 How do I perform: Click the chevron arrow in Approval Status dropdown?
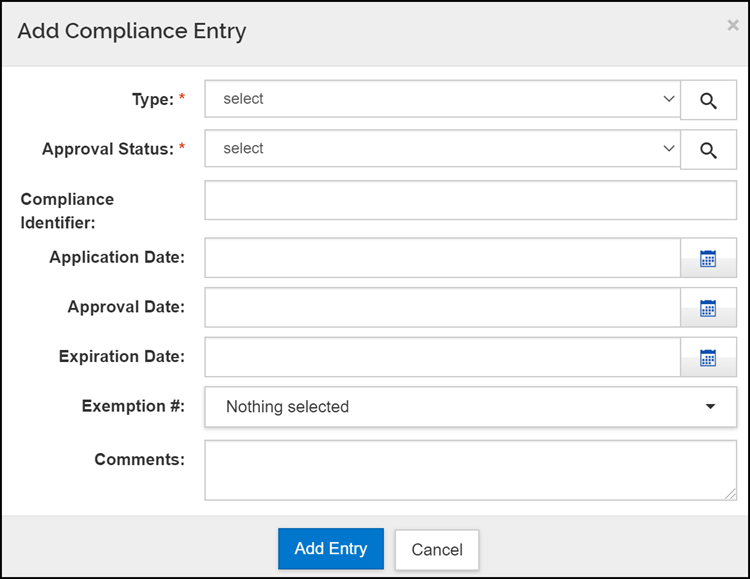(669, 149)
